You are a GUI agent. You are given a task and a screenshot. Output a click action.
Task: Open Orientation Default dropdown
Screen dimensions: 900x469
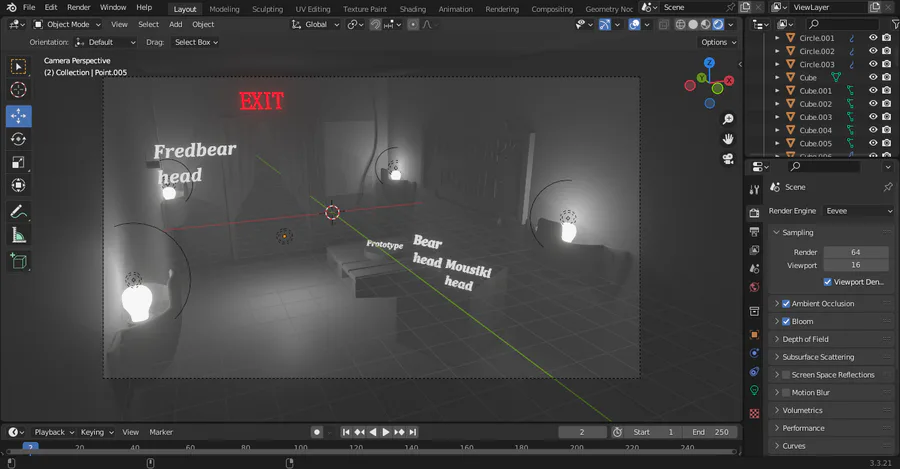[x=106, y=42]
